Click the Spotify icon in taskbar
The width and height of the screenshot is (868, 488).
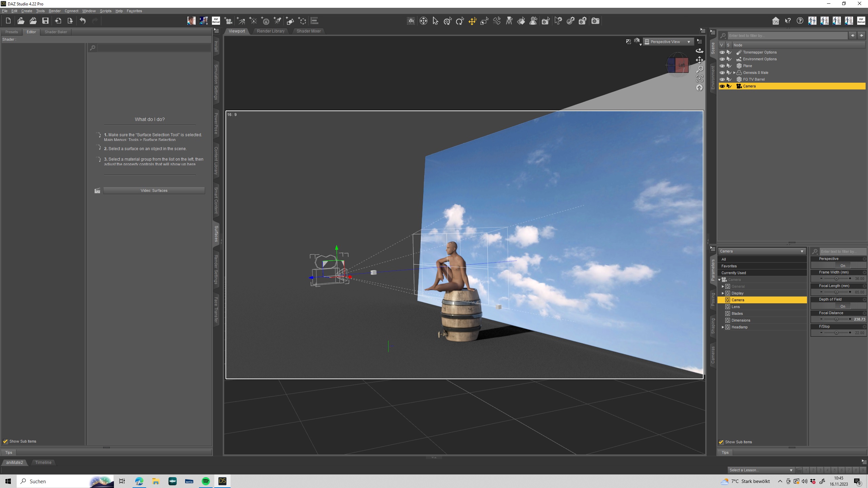[x=205, y=481]
